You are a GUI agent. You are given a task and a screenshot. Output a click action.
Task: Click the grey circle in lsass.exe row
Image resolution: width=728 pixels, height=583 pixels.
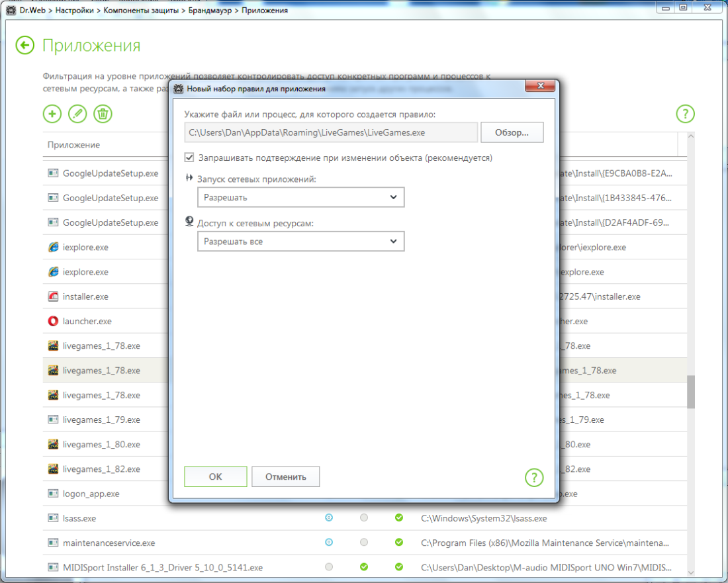(x=364, y=517)
